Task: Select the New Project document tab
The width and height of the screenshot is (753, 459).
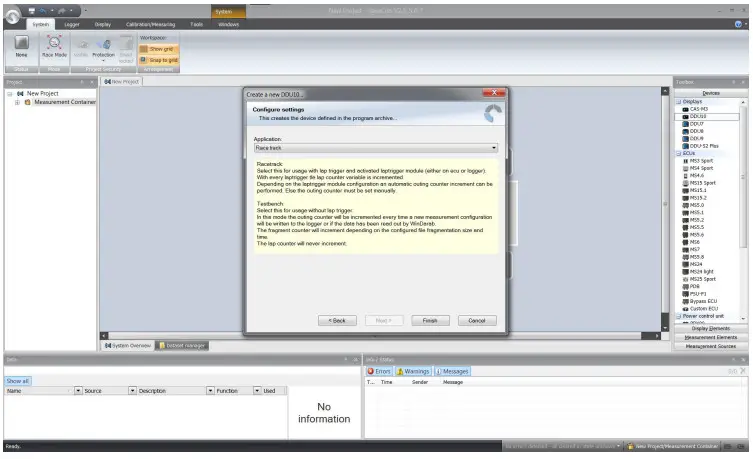Action: pos(122,82)
